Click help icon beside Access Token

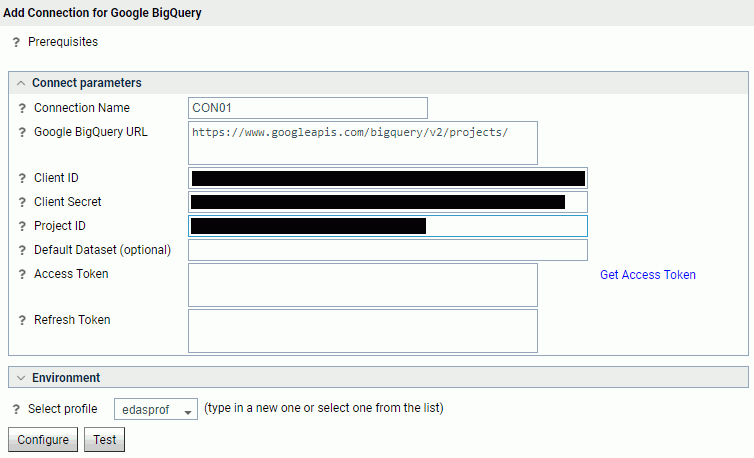point(22,274)
